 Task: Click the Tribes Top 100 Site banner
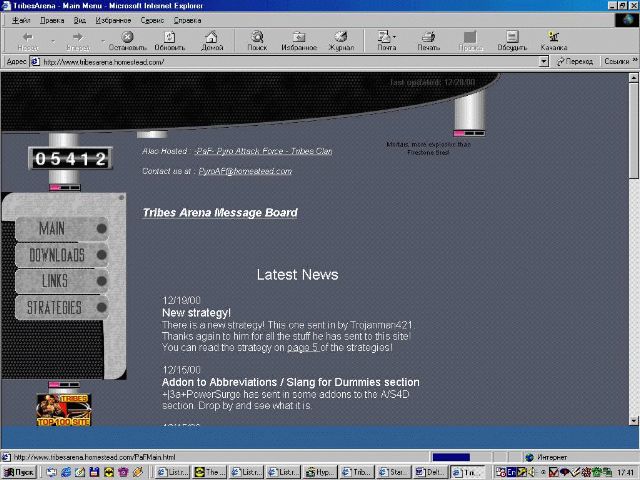[x=64, y=410]
